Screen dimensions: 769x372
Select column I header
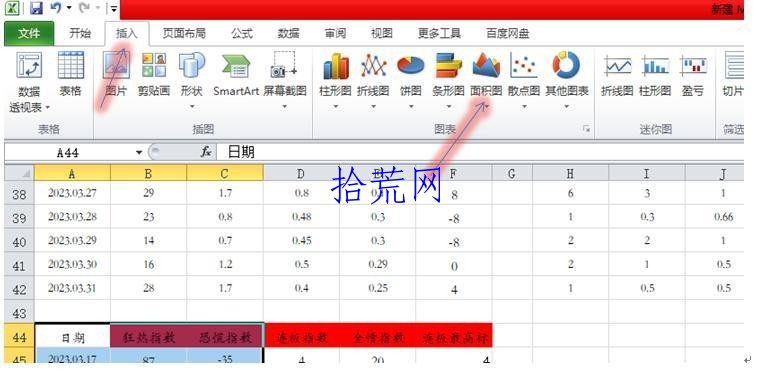tap(646, 173)
